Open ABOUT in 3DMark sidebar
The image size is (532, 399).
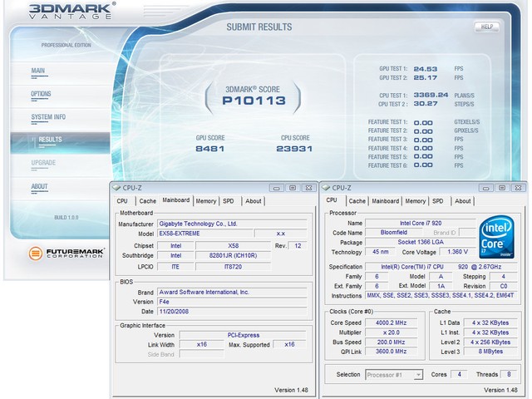pos(39,186)
